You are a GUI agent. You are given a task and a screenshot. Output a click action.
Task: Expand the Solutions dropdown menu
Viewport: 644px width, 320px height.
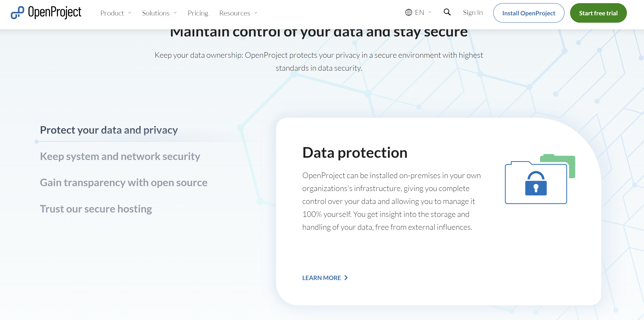pyautogui.click(x=159, y=13)
